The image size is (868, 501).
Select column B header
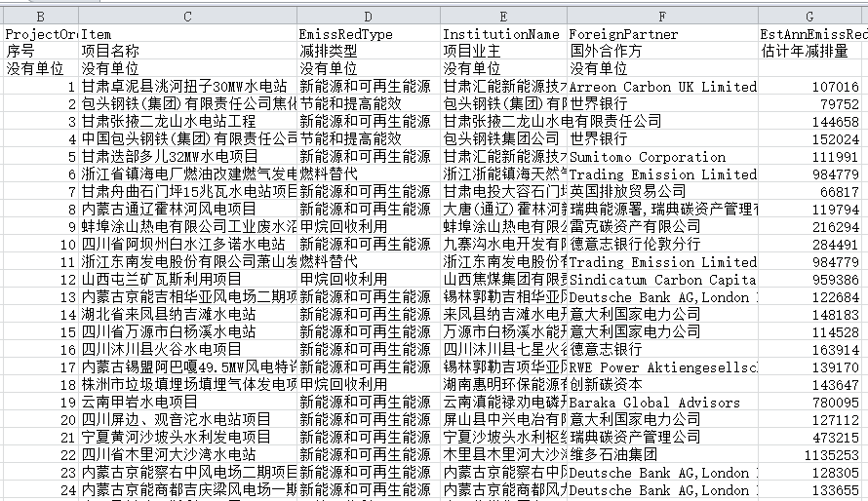40,17
